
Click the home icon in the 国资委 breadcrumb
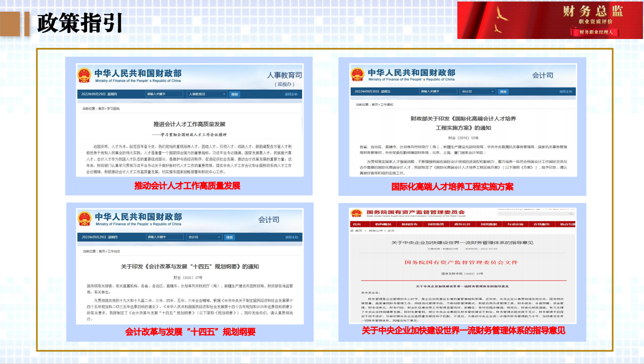coord(353,230)
